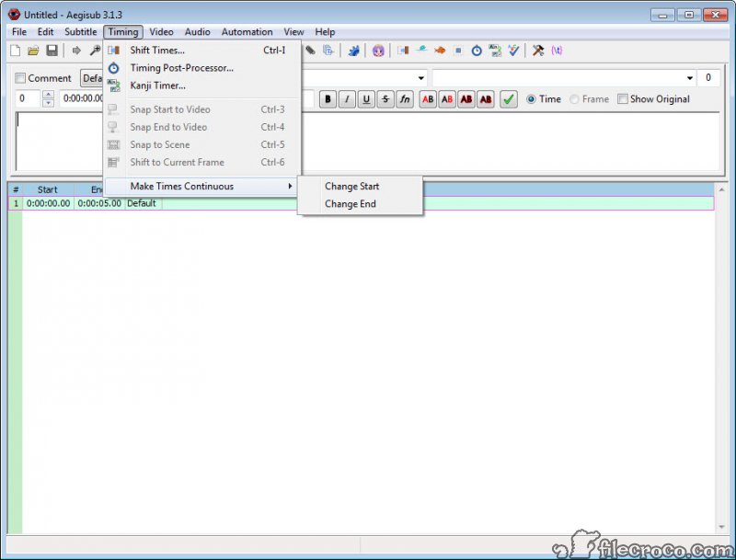This screenshot has height=560, width=736.
Task: Click the Save floppy disk icon
Action: [52, 51]
